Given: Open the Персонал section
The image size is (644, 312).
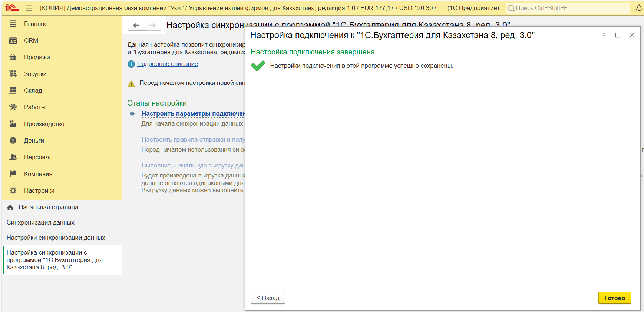Looking at the screenshot, I should coord(38,157).
